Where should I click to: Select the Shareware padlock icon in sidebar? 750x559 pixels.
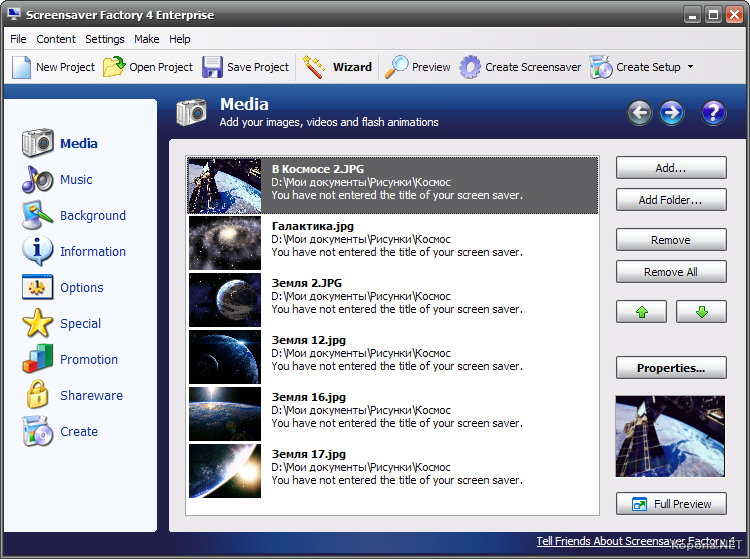(x=37, y=395)
